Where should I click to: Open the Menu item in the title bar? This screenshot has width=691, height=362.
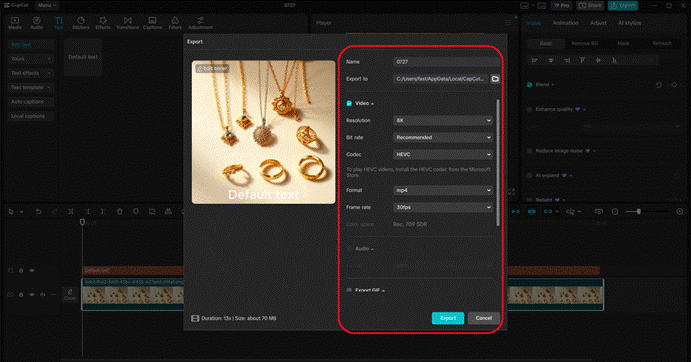[46, 5]
